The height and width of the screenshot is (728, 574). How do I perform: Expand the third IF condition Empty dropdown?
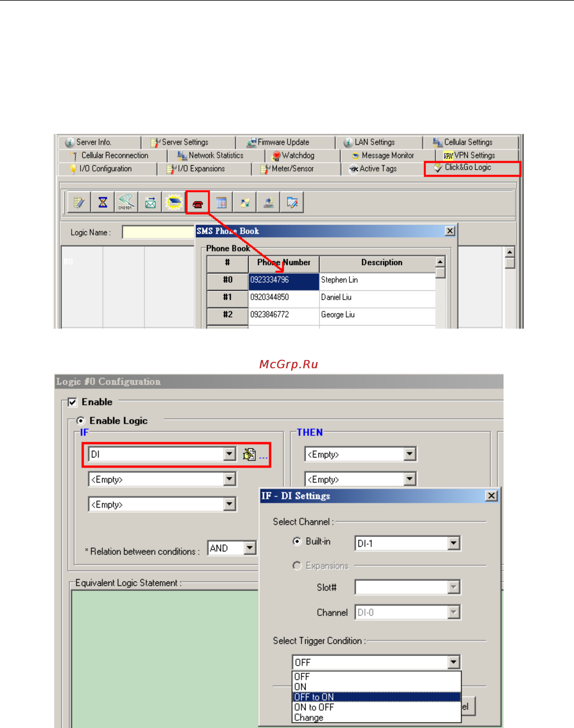click(x=229, y=504)
